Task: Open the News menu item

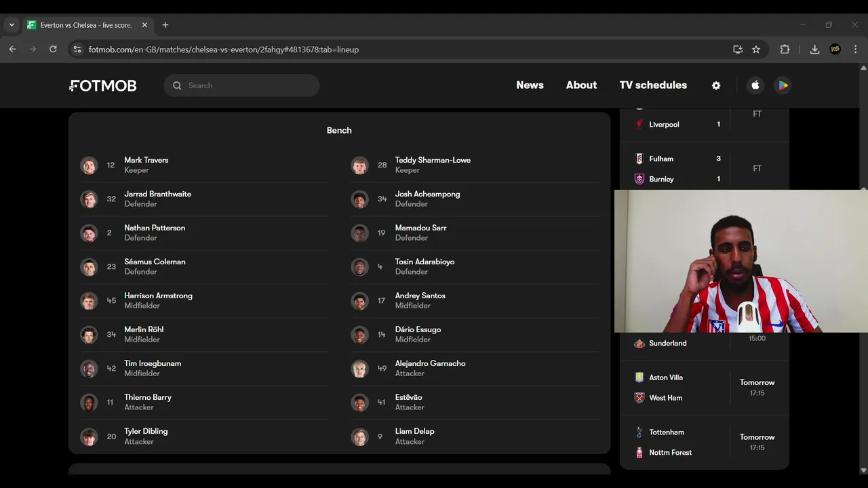Action: (x=530, y=85)
